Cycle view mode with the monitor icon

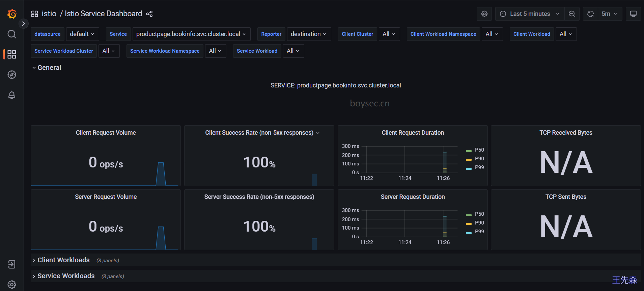(633, 14)
